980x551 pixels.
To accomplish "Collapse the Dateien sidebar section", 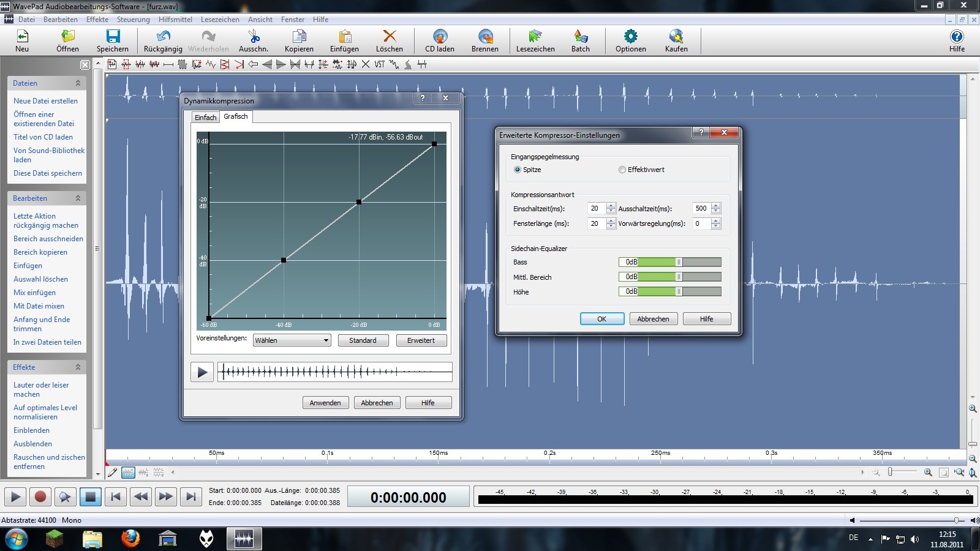I will [78, 83].
